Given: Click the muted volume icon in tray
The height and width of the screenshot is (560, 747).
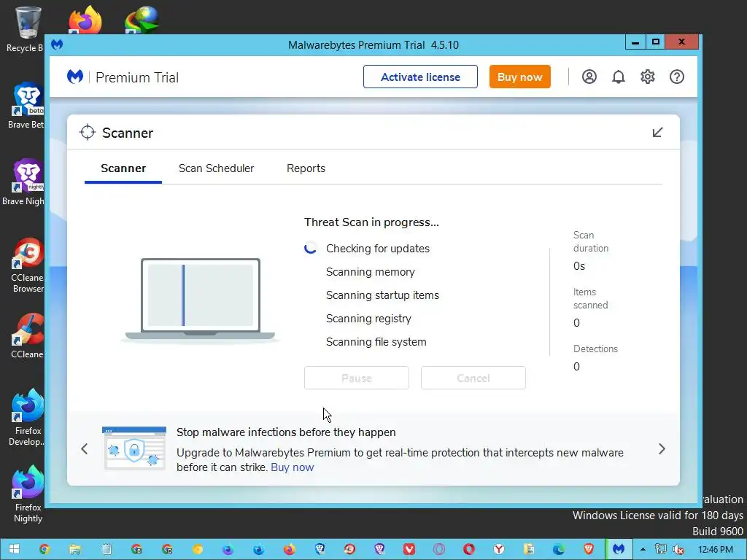Looking at the screenshot, I should [678, 549].
